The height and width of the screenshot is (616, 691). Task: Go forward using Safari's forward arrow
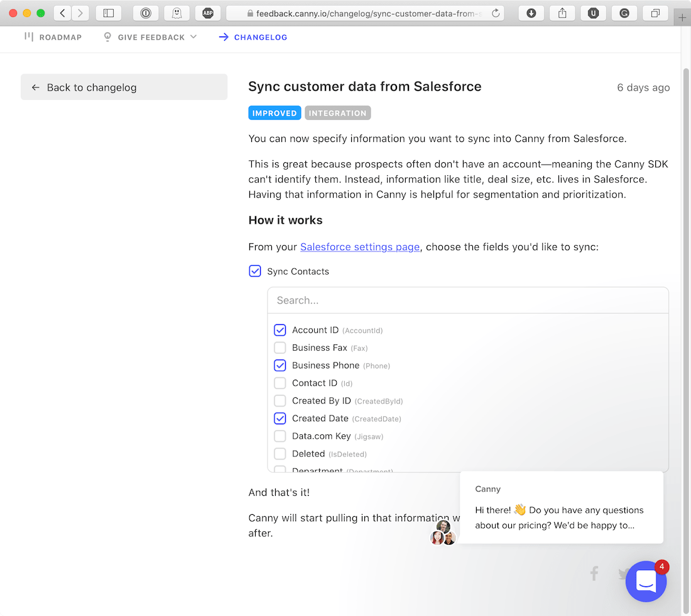(80, 13)
